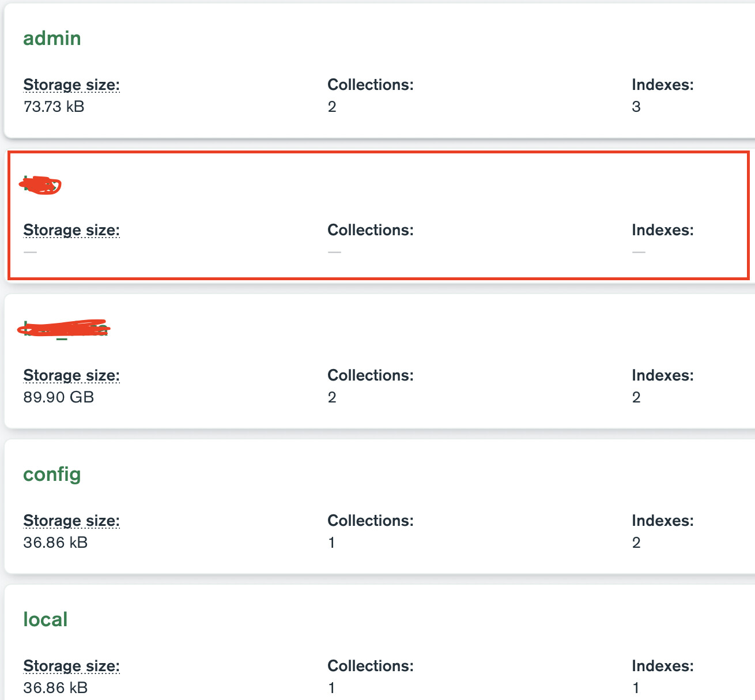Click Storage size label in the red-outlined card

(71, 230)
